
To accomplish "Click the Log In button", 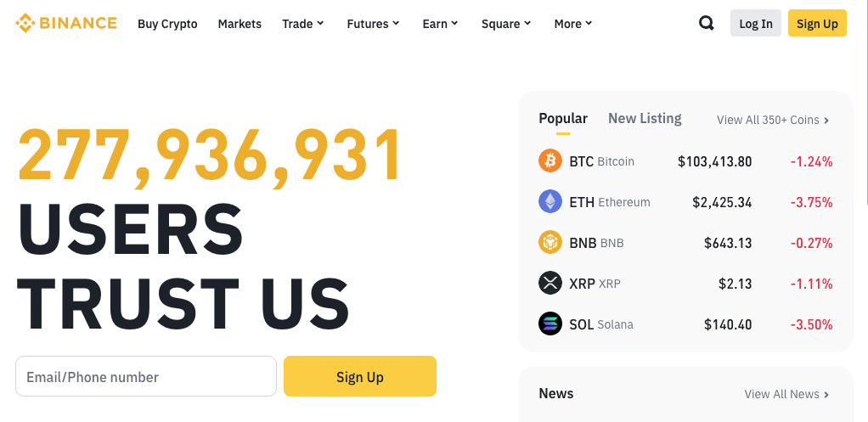I will coord(756,23).
